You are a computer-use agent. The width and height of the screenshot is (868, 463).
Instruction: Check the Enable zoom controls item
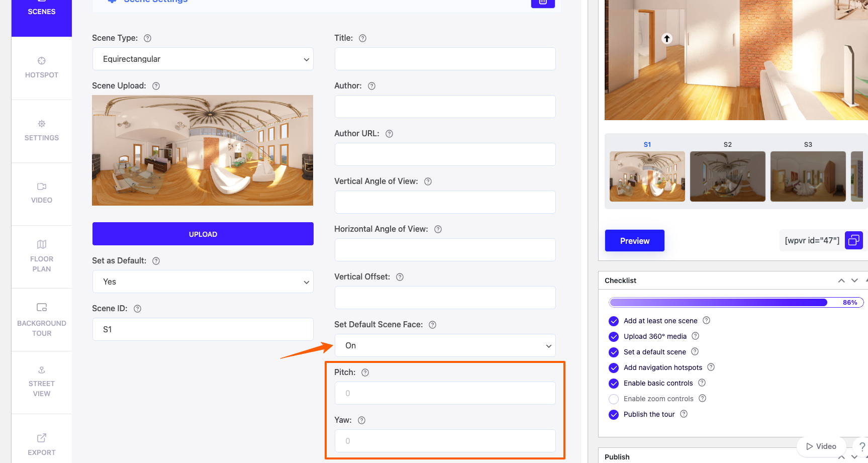613,399
